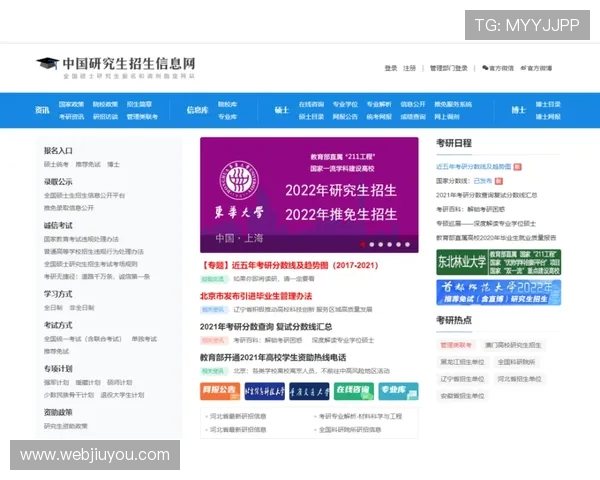Select the first red carousel dot
The height and width of the screenshot is (480, 600).
coord(362,244)
